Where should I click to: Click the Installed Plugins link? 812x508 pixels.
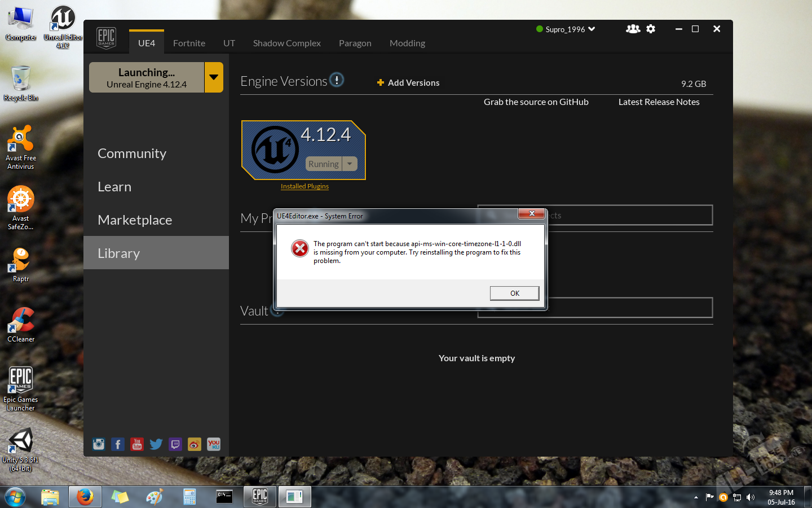(x=304, y=186)
